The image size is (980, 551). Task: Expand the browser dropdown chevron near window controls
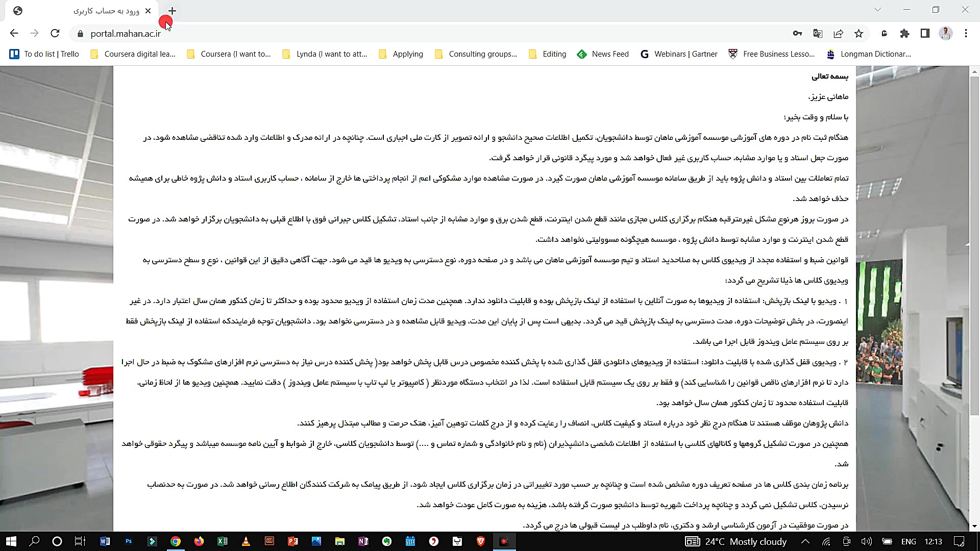(877, 9)
